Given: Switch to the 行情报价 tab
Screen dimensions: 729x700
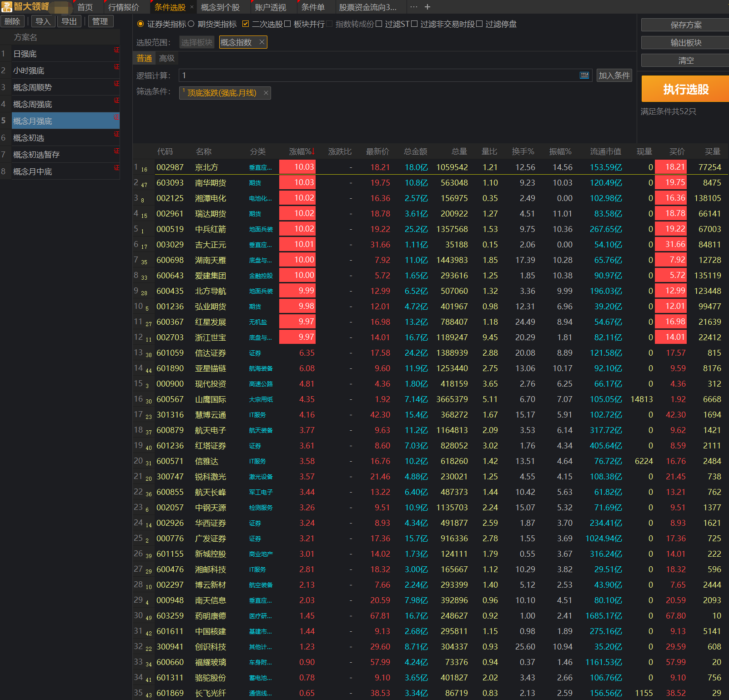Looking at the screenshot, I should [x=123, y=7].
